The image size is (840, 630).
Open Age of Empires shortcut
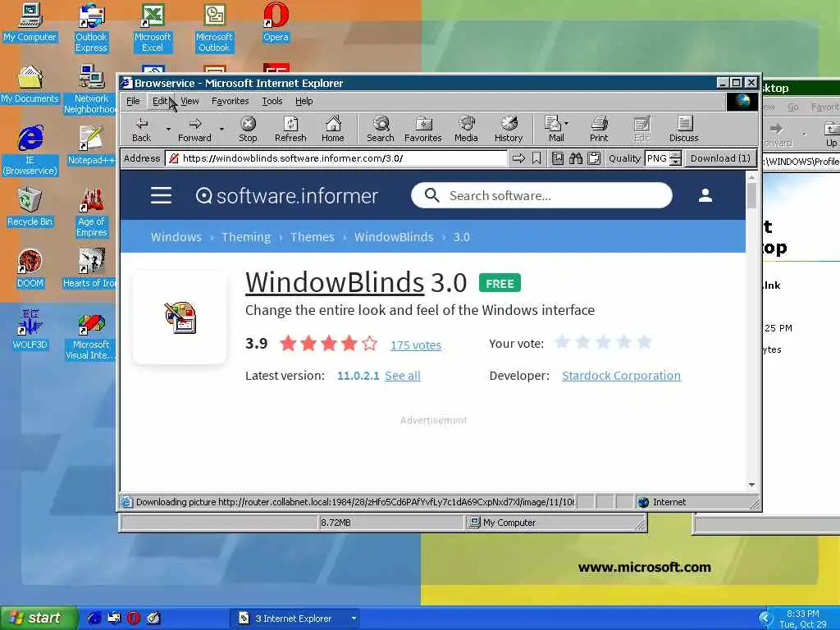91,212
